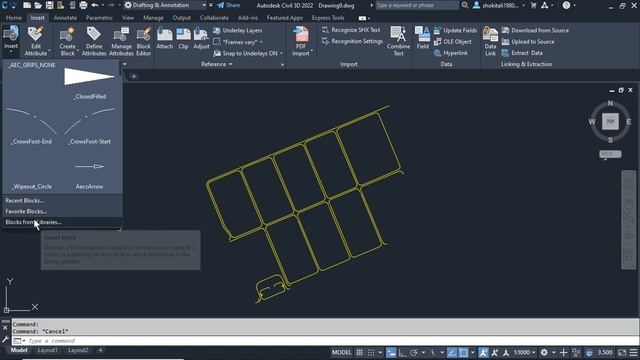Select the Combine Text tool
Image resolution: width=640 pixels, height=360 pixels.
pos(398,41)
